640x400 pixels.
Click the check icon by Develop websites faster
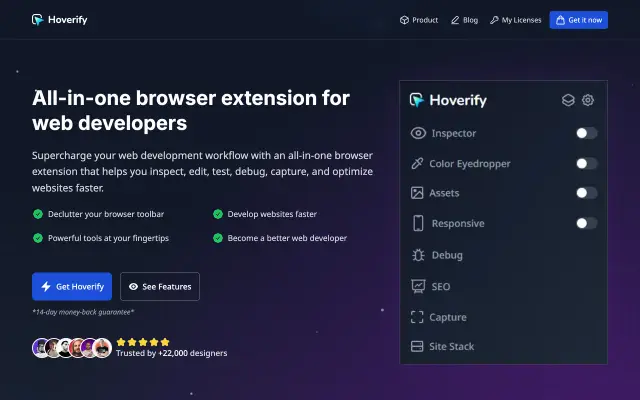pyautogui.click(x=218, y=214)
